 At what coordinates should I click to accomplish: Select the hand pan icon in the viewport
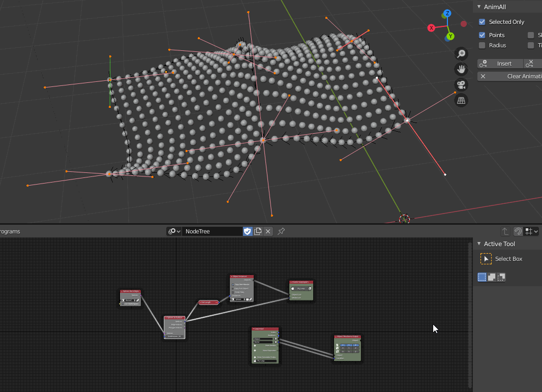point(461,69)
